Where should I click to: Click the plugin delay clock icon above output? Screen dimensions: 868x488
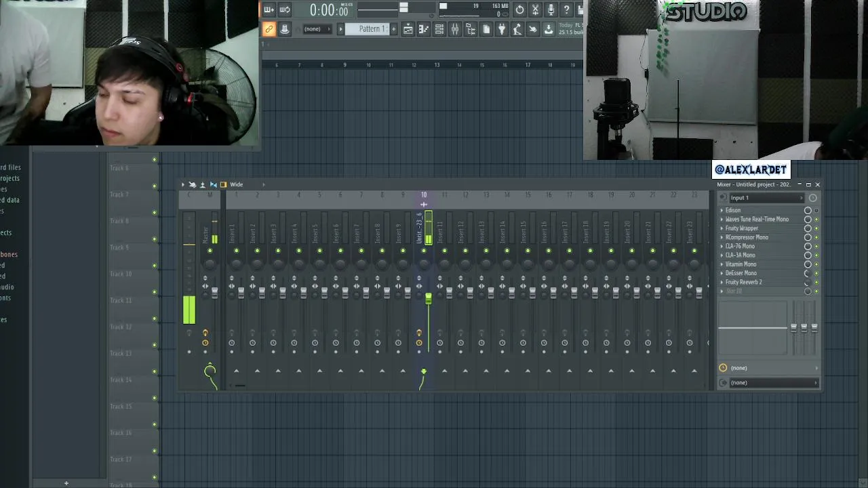point(723,368)
